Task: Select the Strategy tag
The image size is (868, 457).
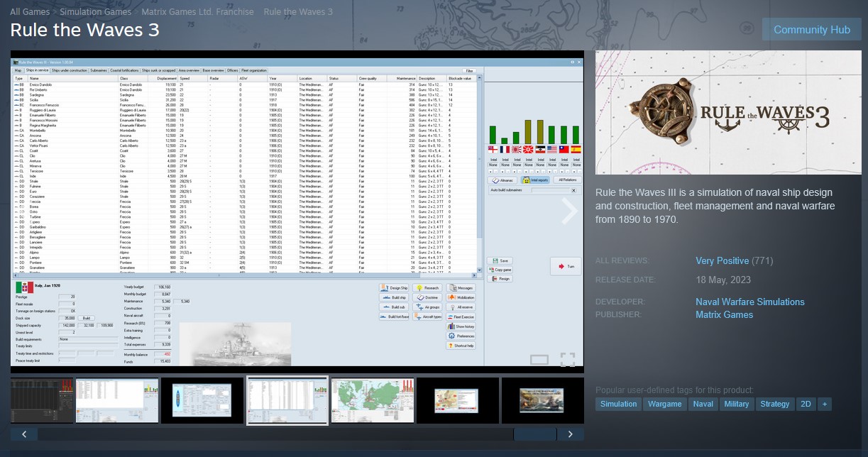Action: click(774, 404)
